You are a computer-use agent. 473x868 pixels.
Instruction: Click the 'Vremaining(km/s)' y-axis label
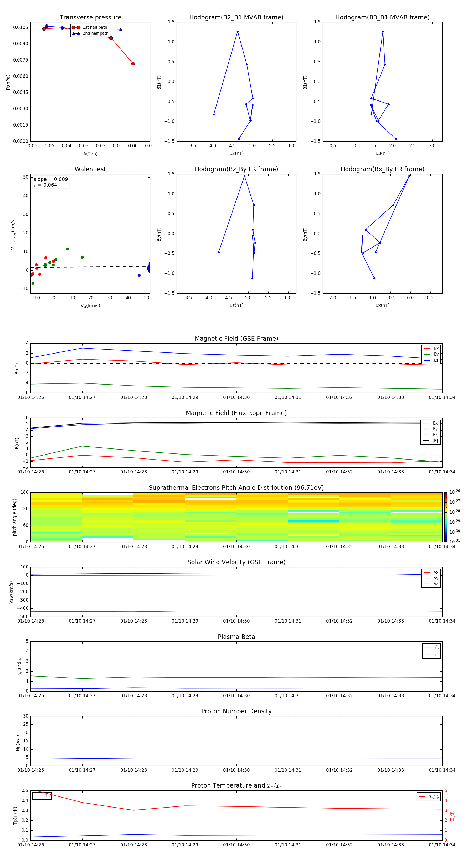point(13,234)
